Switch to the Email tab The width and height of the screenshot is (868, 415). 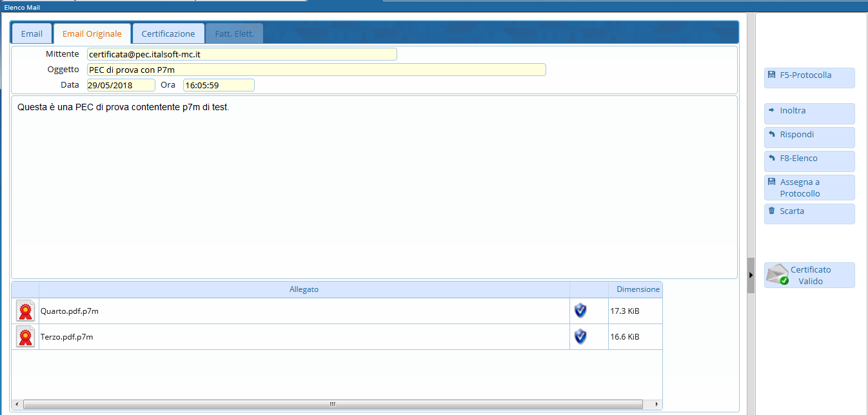(32, 34)
